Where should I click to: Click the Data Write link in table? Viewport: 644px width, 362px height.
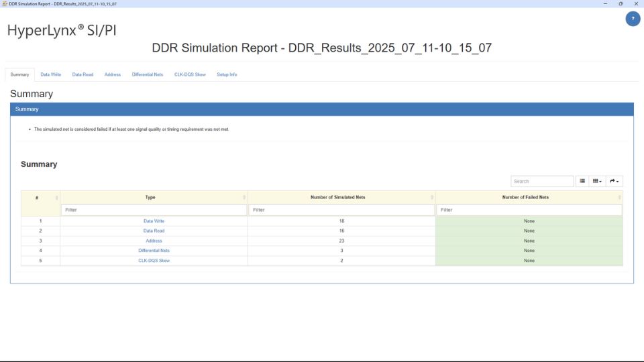point(154,221)
